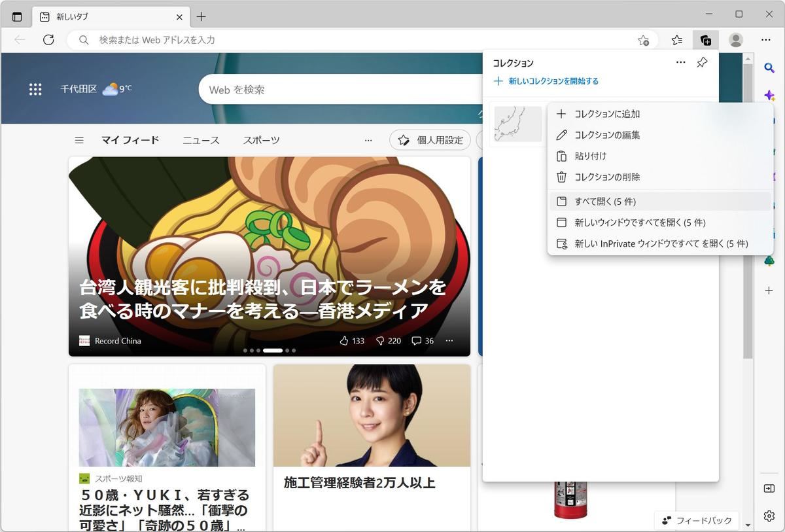785x532 pixels.
Task: Expand more feed categories ellipsis
Action: (x=368, y=140)
